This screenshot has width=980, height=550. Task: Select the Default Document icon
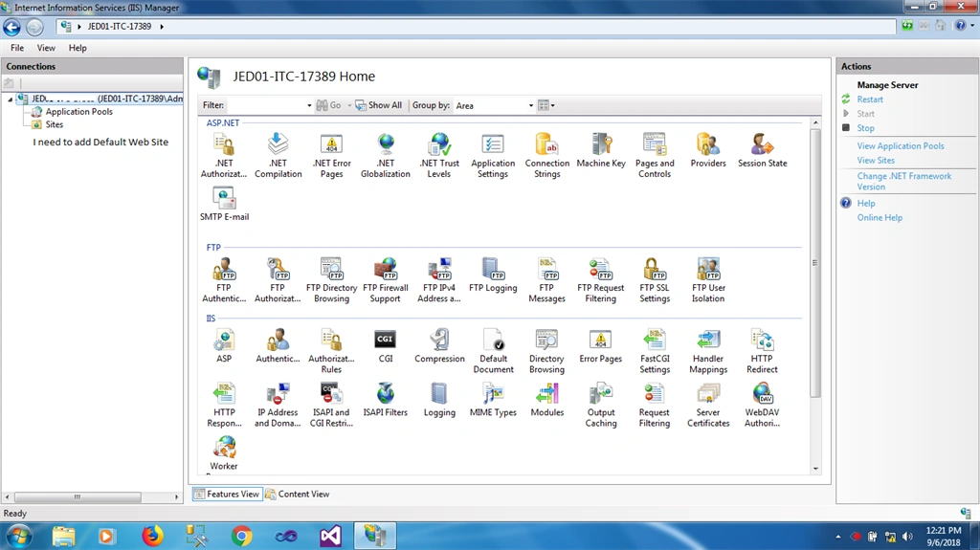[493, 351]
